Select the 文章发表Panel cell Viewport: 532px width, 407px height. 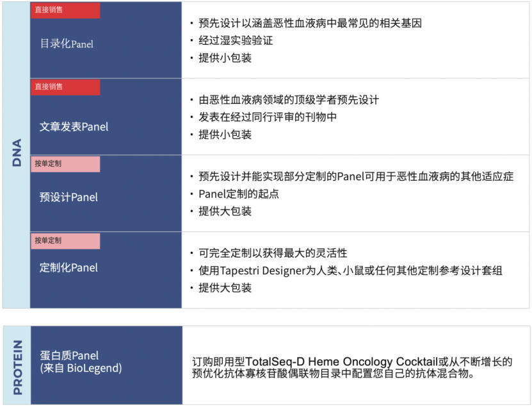[106, 117]
